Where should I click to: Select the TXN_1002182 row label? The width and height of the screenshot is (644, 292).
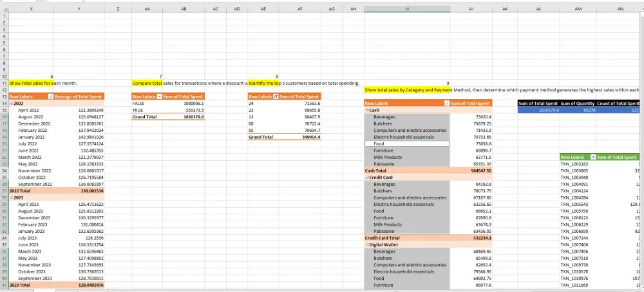578,164
